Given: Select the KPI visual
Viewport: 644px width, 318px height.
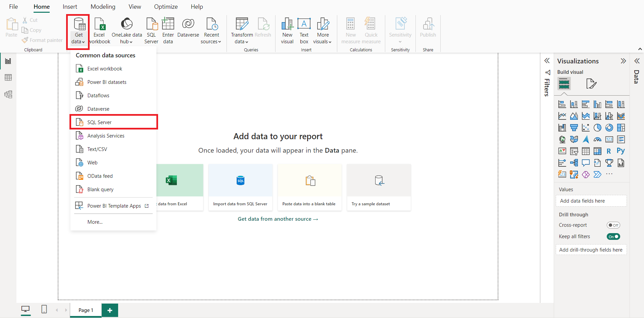Looking at the screenshot, I should 562,151.
